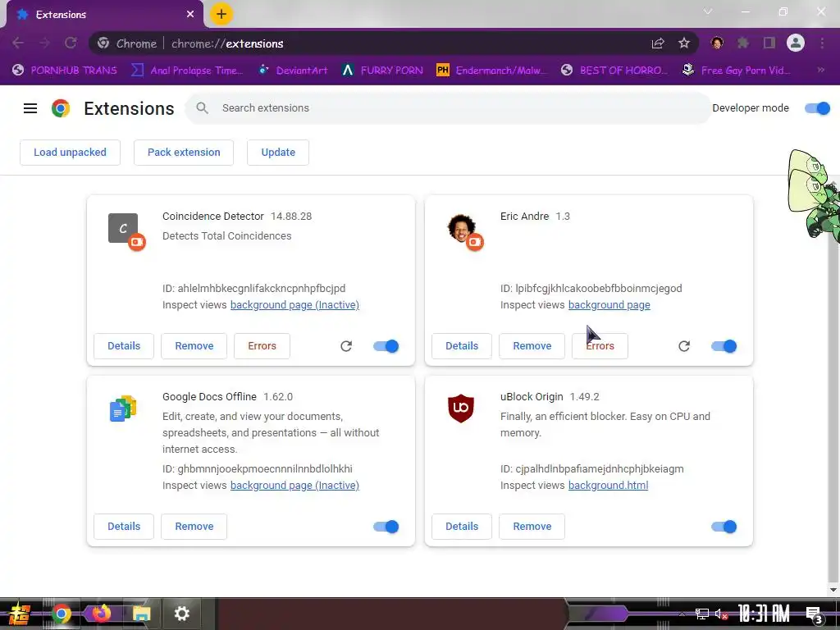
Task: Inspect Eric Andre background page link
Action: [609, 305]
